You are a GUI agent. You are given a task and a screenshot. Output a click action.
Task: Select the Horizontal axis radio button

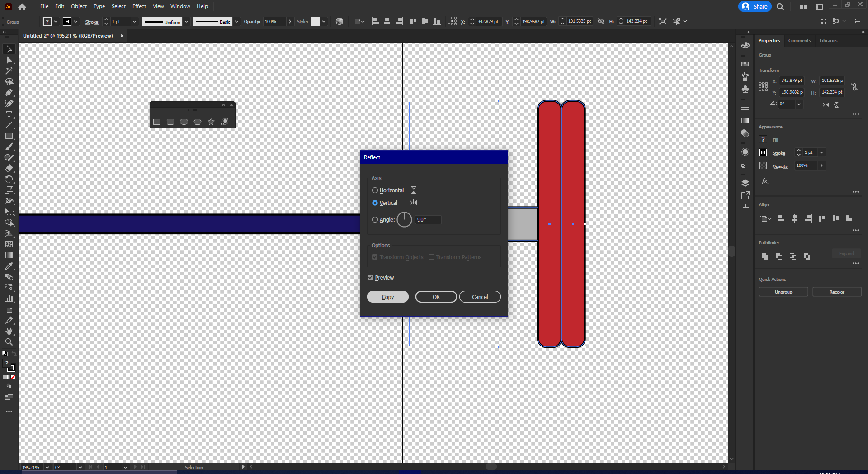coord(375,190)
